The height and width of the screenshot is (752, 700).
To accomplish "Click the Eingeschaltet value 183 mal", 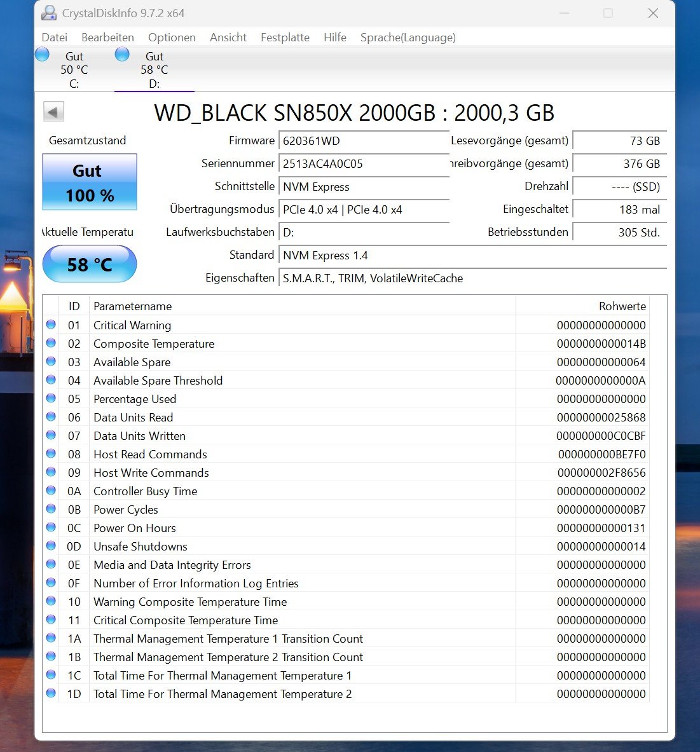I will pyautogui.click(x=619, y=210).
